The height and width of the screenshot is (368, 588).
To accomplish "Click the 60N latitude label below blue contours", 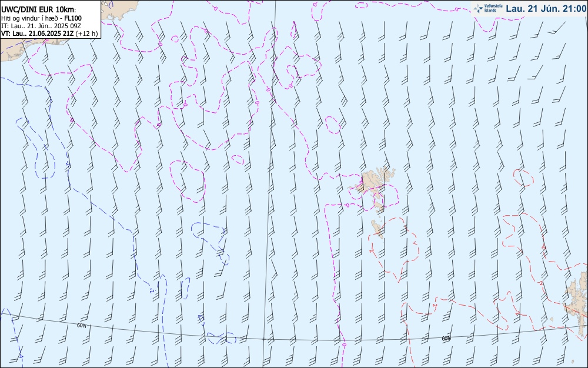I will point(81,326).
